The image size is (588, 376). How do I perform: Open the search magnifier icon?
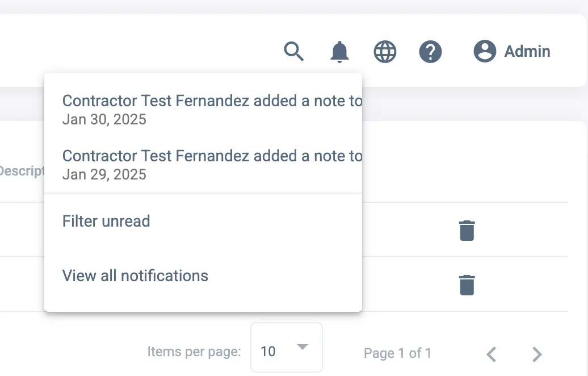(x=294, y=52)
